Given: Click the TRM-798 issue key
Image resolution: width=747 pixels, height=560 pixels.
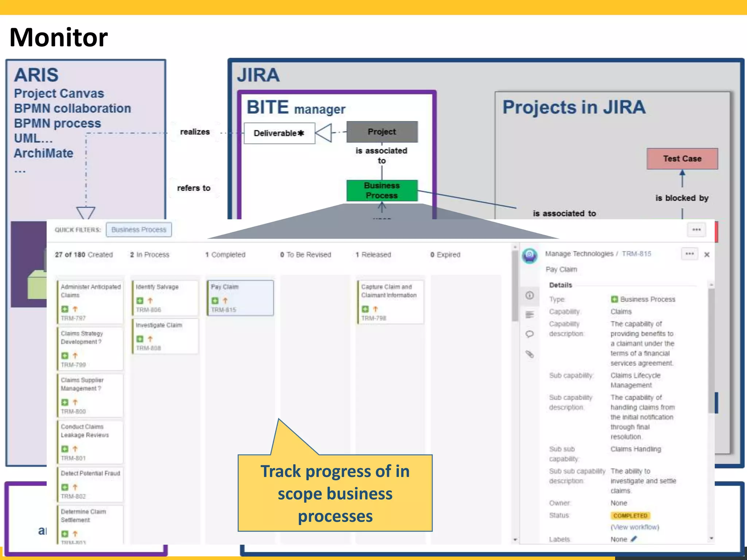Looking at the screenshot, I should click(x=374, y=318).
